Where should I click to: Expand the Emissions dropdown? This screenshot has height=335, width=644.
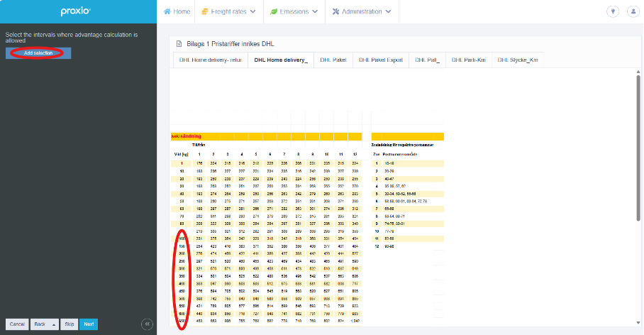click(315, 11)
